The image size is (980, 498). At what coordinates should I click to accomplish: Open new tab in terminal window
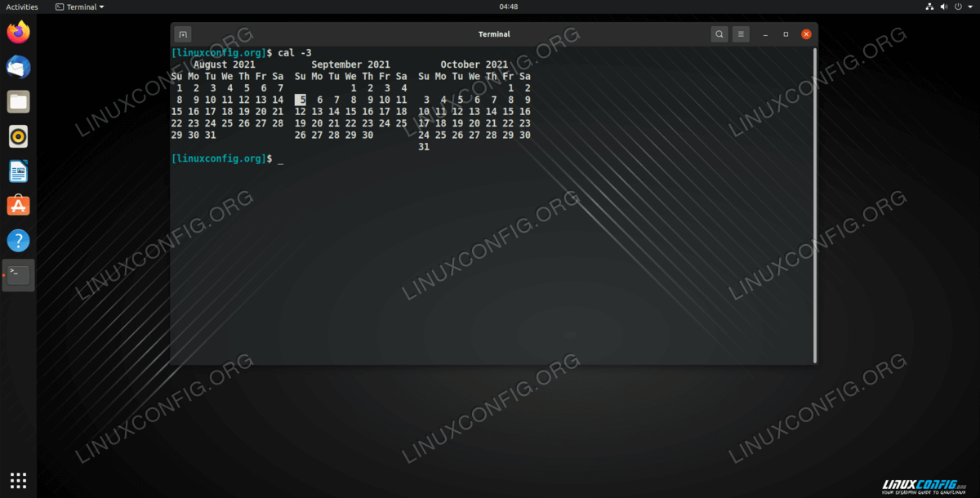(183, 34)
